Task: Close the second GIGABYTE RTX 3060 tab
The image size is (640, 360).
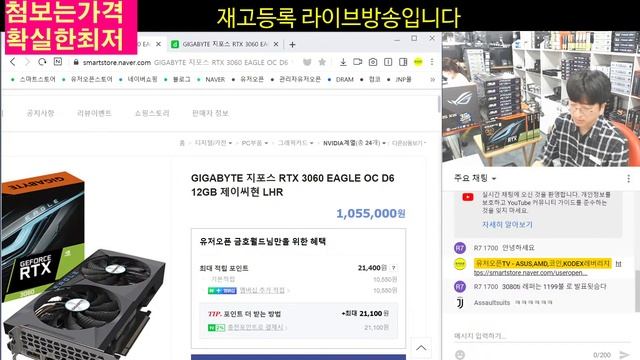Action: (276, 44)
